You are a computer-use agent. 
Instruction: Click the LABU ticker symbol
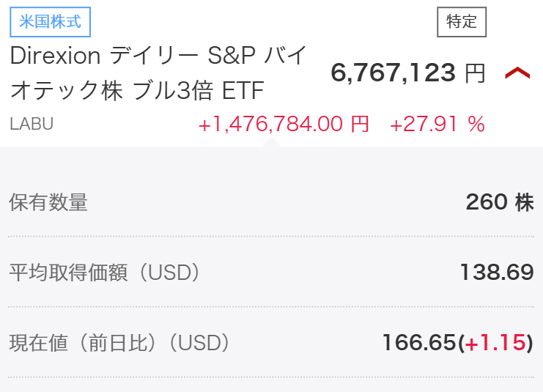pos(32,124)
